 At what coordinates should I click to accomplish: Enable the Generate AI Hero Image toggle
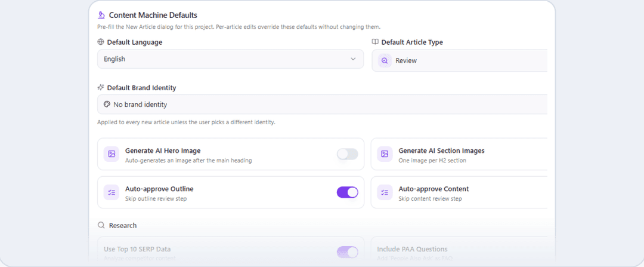pyautogui.click(x=348, y=154)
